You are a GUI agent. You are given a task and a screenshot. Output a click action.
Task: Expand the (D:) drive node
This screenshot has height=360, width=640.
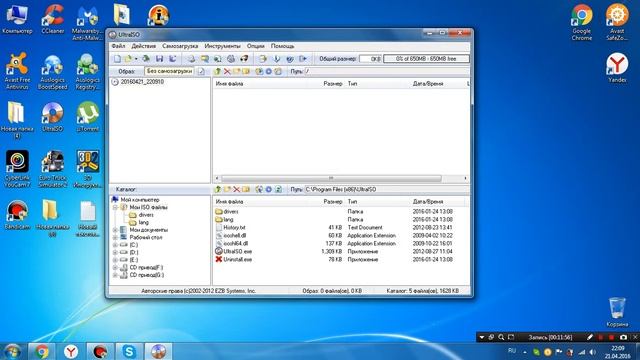[x=116, y=253]
